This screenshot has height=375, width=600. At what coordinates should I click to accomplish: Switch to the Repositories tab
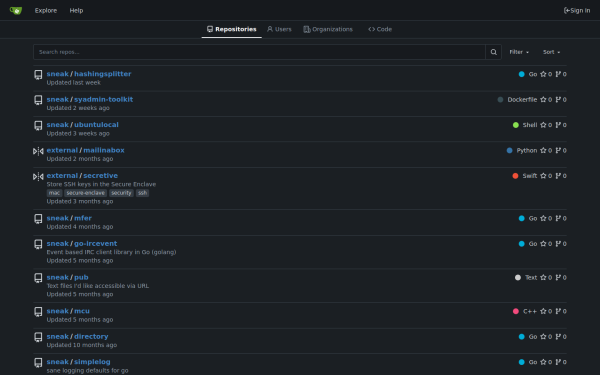(232, 29)
